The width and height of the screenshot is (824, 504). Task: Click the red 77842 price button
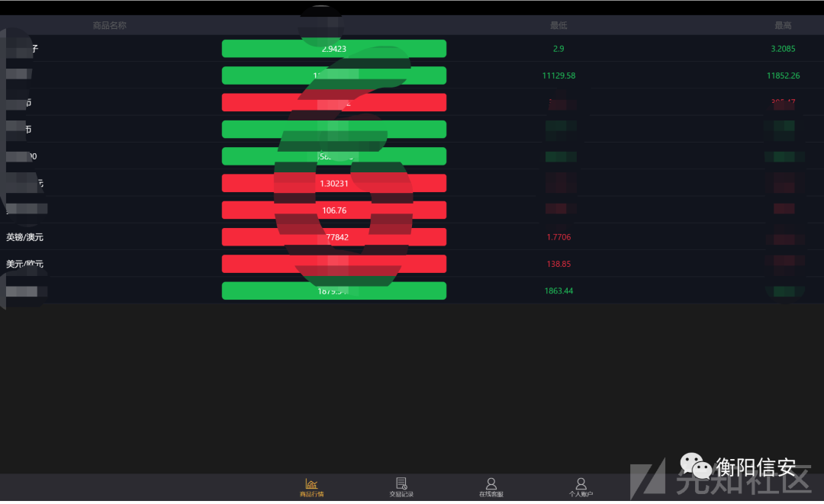click(x=334, y=237)
